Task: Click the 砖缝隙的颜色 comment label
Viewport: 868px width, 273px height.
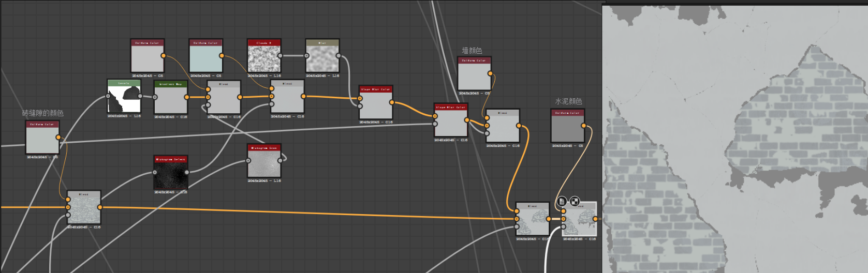Action: click(42, 113)
